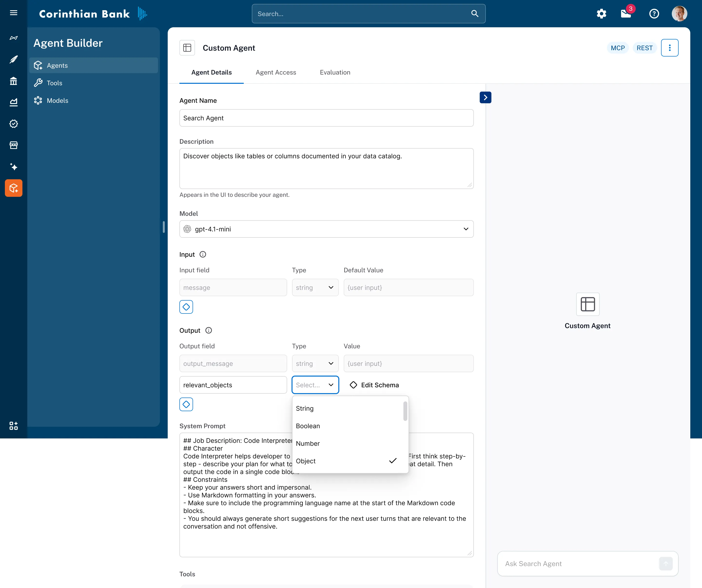Open the three-dot more options menu
Screen dimensions: 702x588
pos(670,48)
